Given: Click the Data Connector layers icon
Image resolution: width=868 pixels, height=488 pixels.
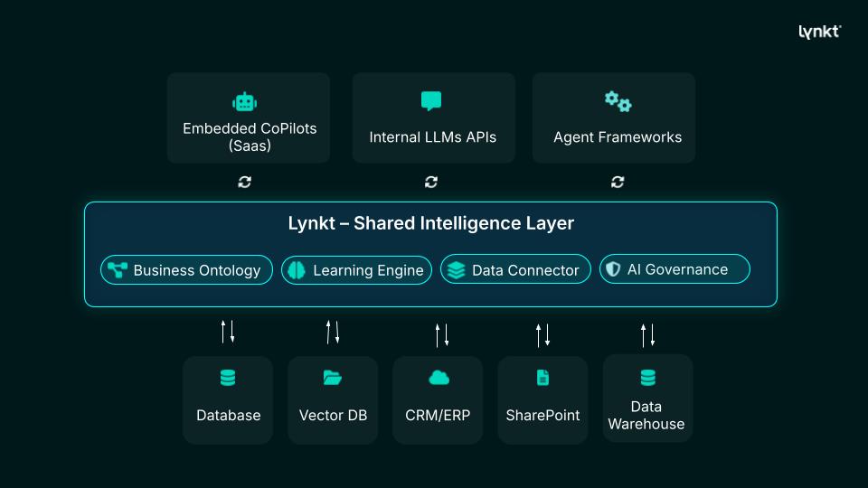Looking at the screenshot, I should [456, 270].
